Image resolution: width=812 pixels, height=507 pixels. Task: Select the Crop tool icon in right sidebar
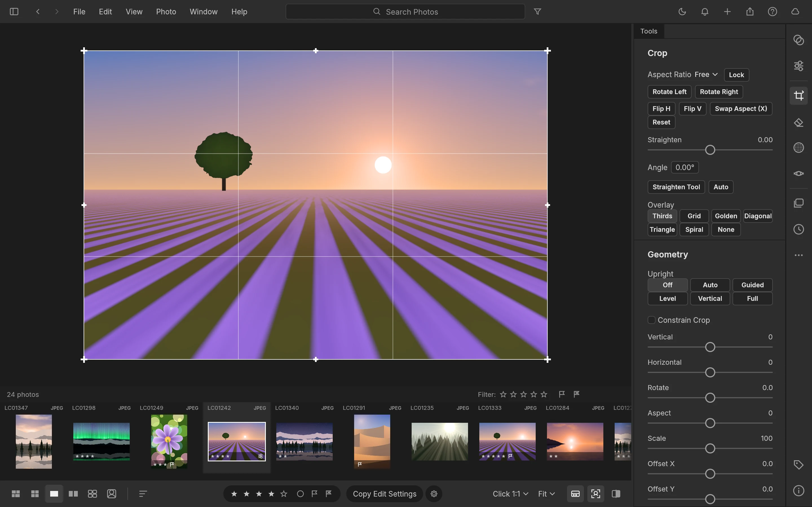coord(798,96)
